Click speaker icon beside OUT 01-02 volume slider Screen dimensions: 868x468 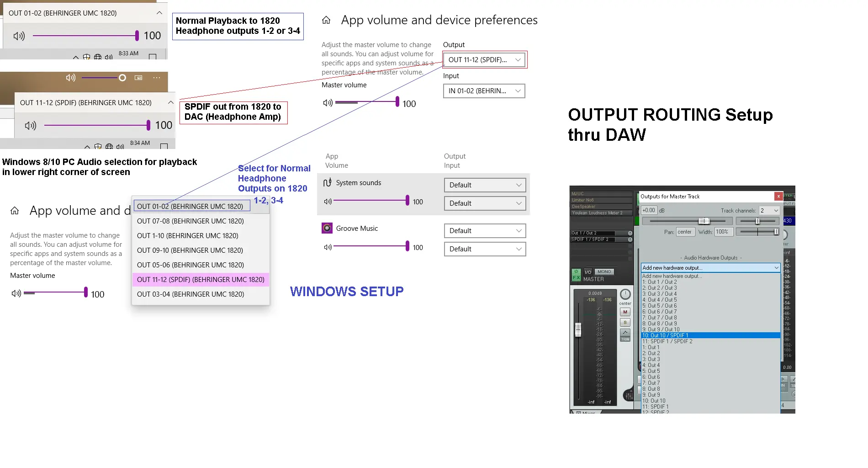(x=19, y=36)
